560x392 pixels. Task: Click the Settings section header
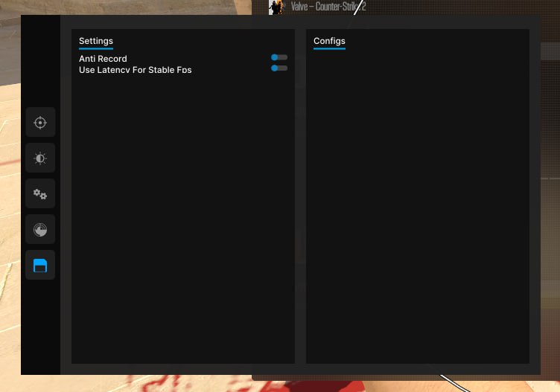pyautogui.click(x=96, y=41)
